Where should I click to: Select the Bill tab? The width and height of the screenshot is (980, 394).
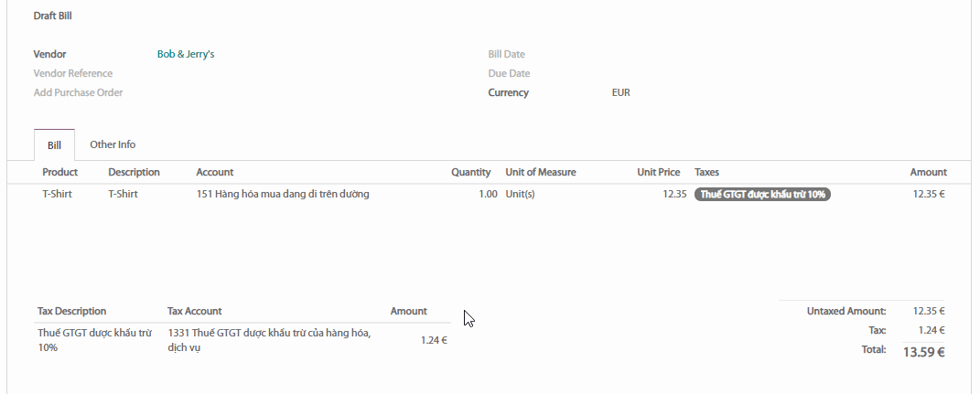[55, 145]
